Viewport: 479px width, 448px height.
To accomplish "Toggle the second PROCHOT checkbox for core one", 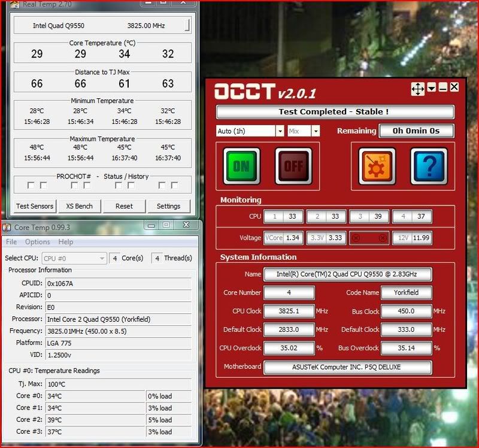I will pos(43,185).
